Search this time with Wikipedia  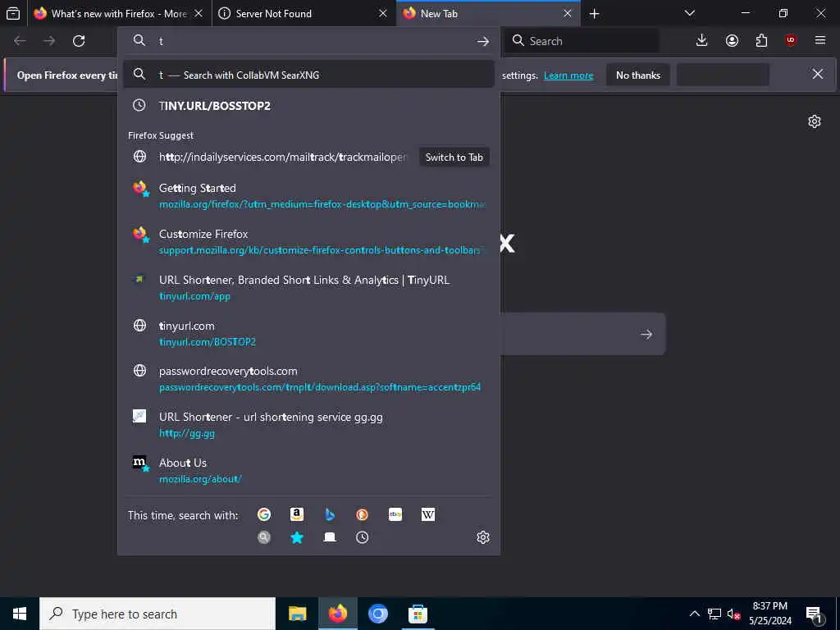pos(428,514)
